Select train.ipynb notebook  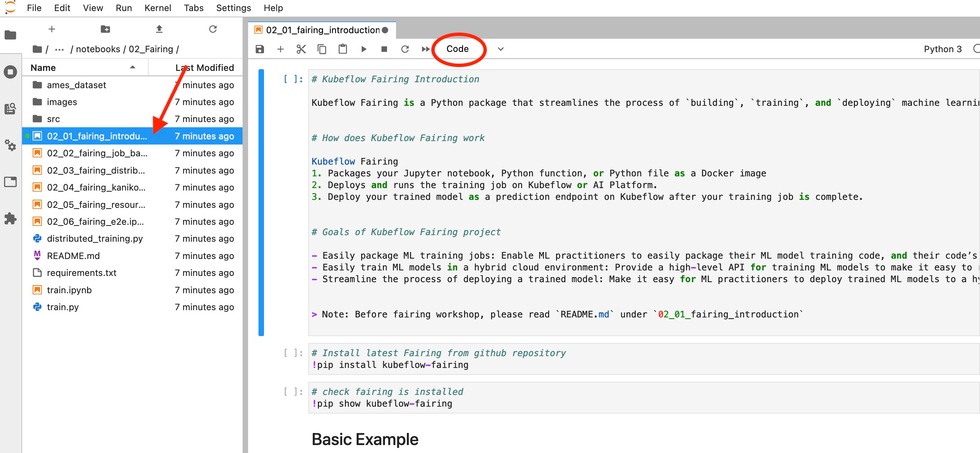[x=132, y=290]
